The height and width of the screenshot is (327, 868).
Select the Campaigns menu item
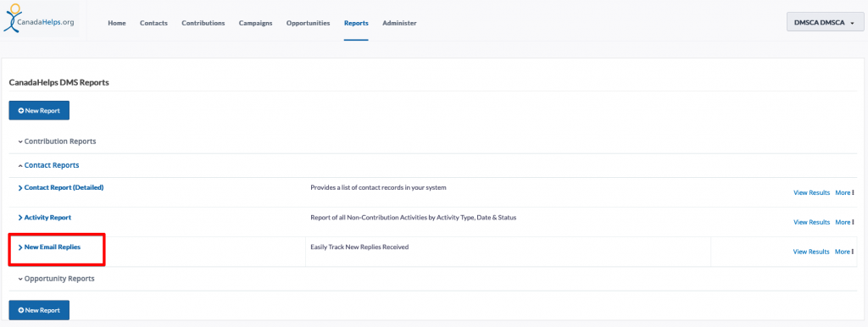click(x=255, y=23)
